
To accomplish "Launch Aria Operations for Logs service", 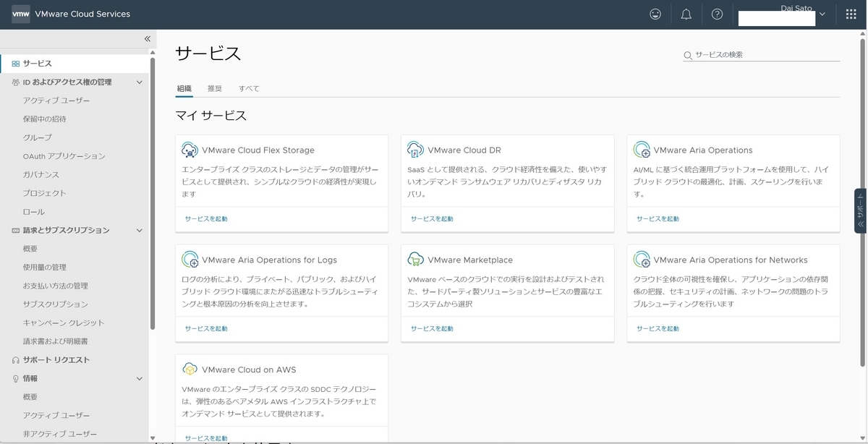I will pos(206,328).
